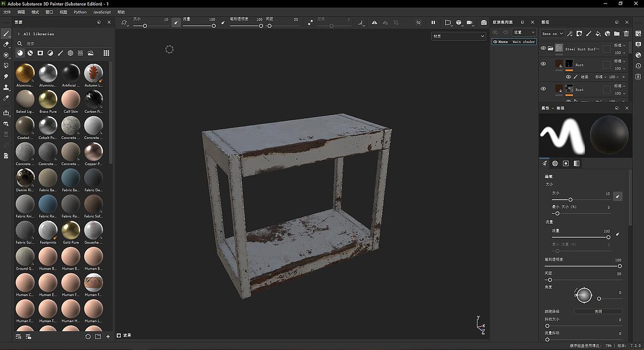Hide the Steel Rust Surface folder layer

pos(543,48)
